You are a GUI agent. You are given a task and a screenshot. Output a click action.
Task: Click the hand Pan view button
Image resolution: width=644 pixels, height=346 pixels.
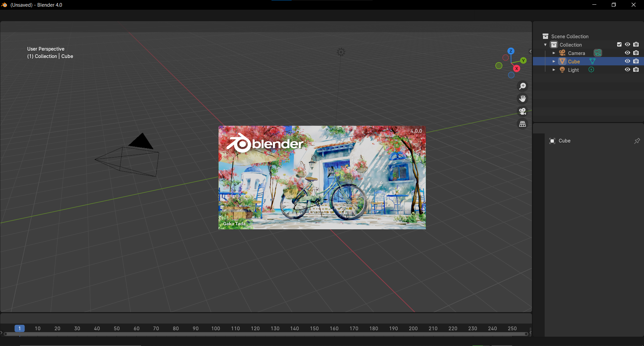[523, 99]
